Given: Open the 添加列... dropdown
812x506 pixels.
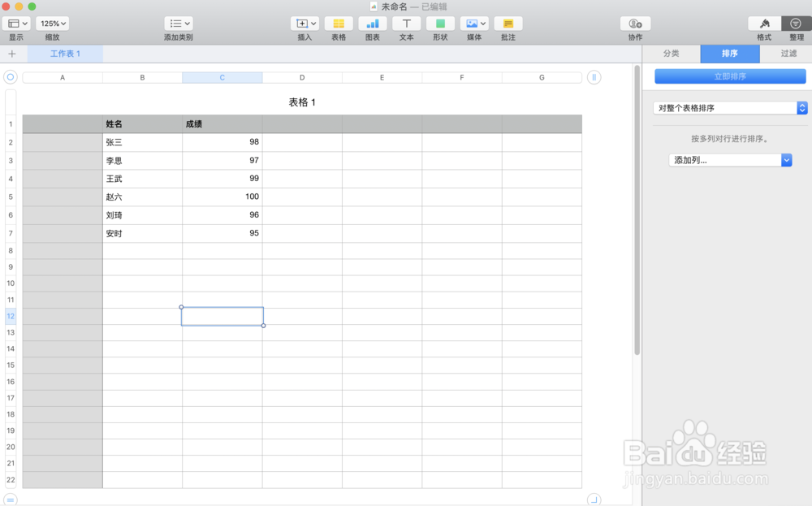Looking at the screenshot, I should (730, 160).
